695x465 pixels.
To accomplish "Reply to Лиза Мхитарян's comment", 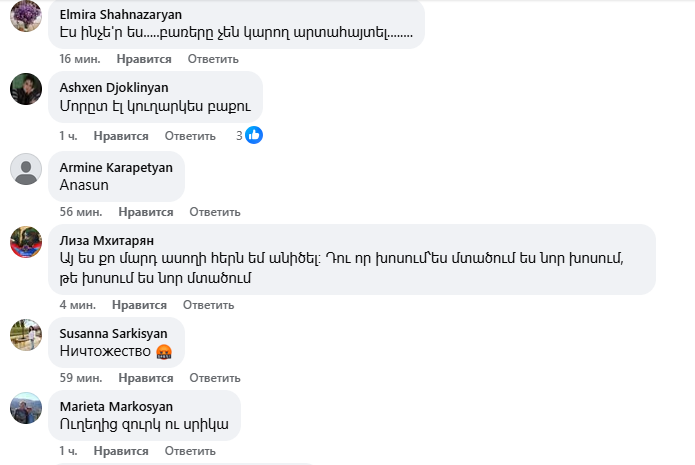I will 208,305.
